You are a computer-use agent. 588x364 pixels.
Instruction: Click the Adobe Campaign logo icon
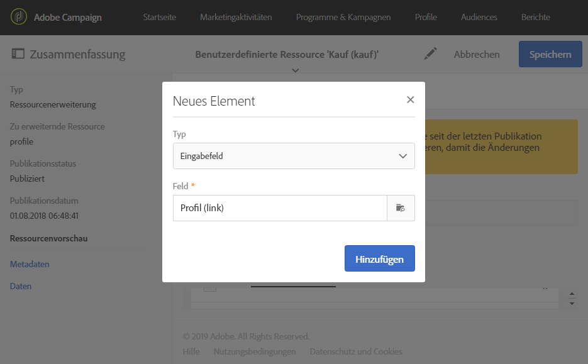point(19,17)
